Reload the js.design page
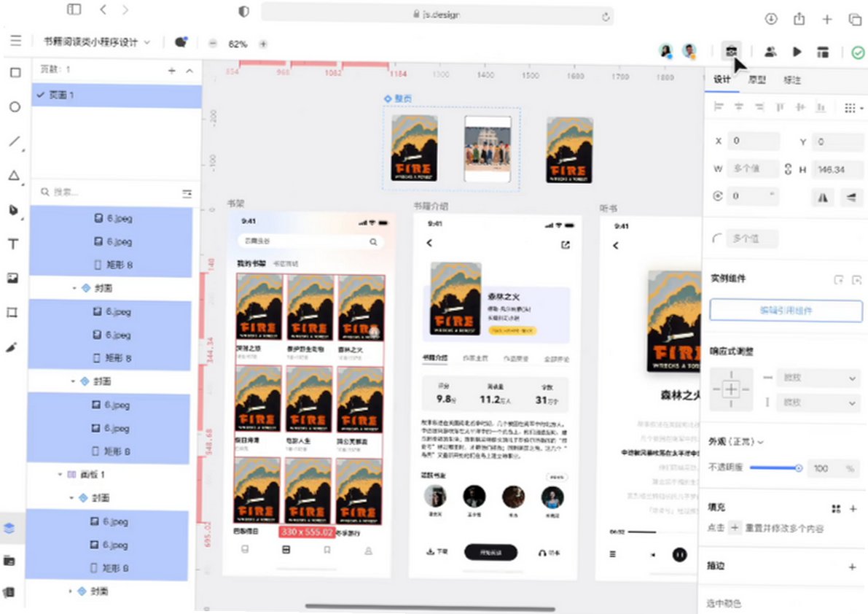The image size is (868, 614). pyautogui.click(x=606, y=18)
